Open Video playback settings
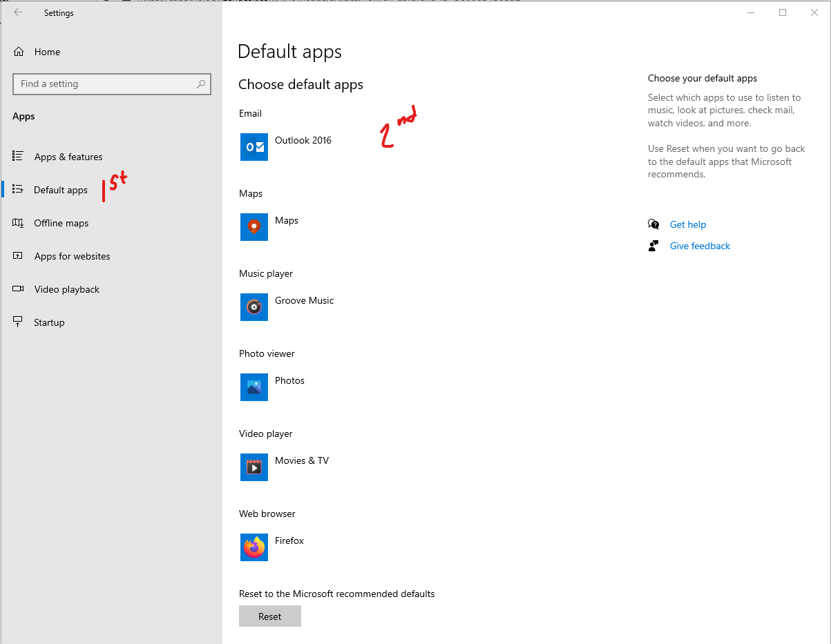The image size is (831, 644). tap(67, 289)
